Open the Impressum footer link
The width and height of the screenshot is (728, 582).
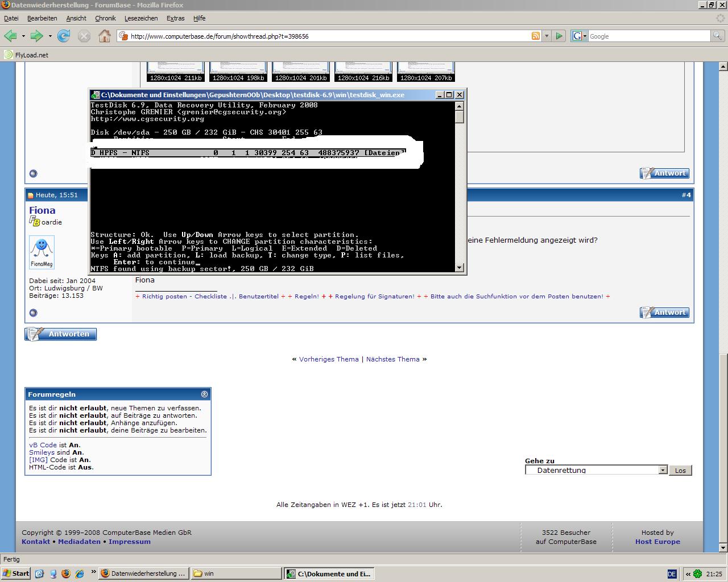coord(130,542)
